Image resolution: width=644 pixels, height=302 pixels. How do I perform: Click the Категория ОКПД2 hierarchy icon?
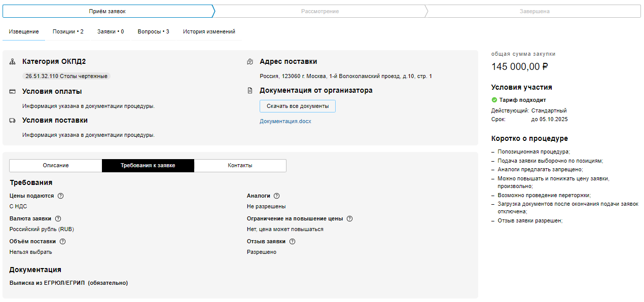(13, 62)
